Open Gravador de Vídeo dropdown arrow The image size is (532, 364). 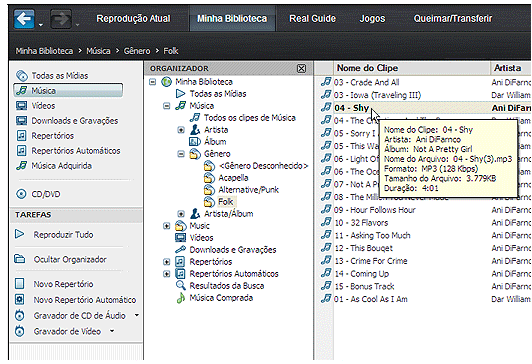(x=112, y=331)
